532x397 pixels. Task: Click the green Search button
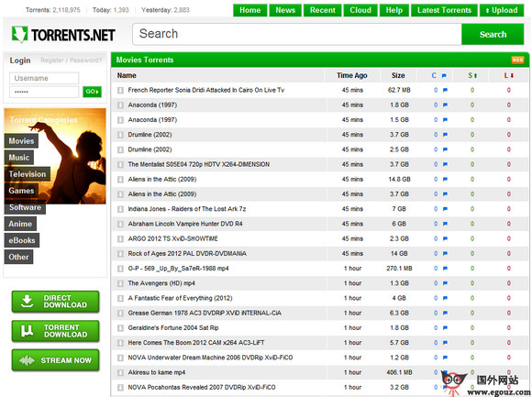point(493,34)
